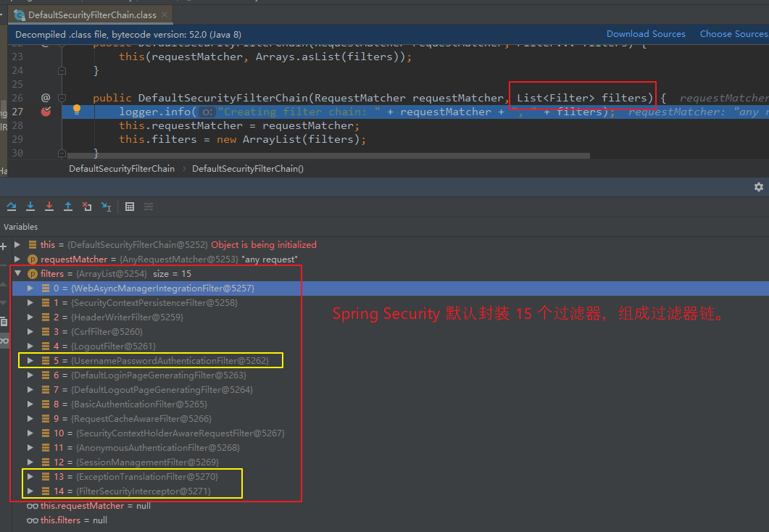Expand the 'this' variable node
The height and width of the screenshot is (532, 769).
pyautogui.click(x=17, y=244)
